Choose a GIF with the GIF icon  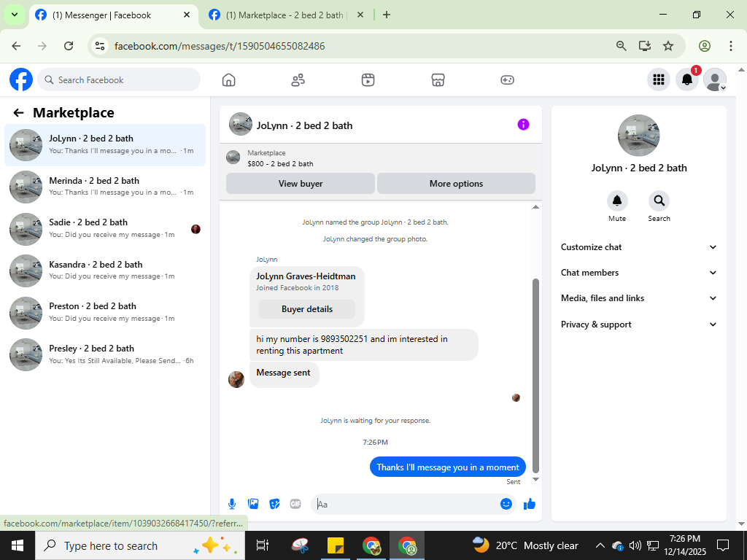[x=295, y=504]
